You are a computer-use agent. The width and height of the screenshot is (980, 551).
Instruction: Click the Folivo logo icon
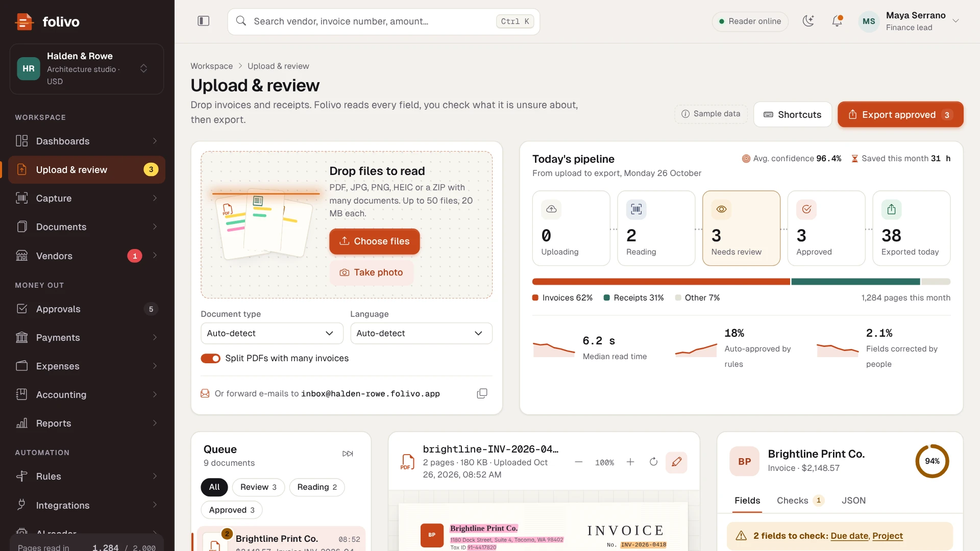[24, 21]
